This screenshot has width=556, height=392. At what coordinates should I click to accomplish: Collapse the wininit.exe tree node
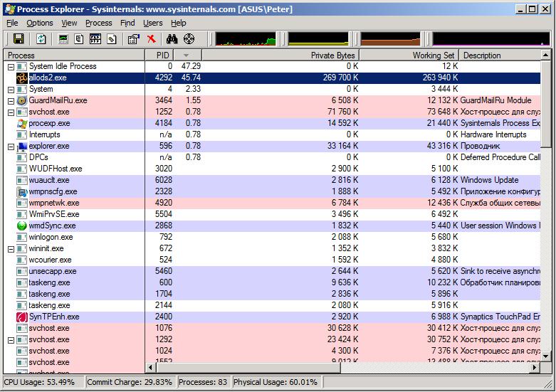pyautogui.click(x=11, y=249)
